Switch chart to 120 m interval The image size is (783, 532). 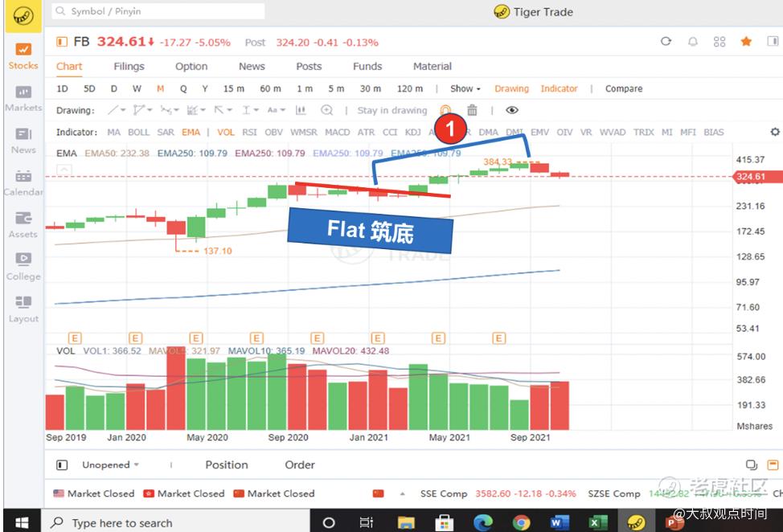[410, 89]
